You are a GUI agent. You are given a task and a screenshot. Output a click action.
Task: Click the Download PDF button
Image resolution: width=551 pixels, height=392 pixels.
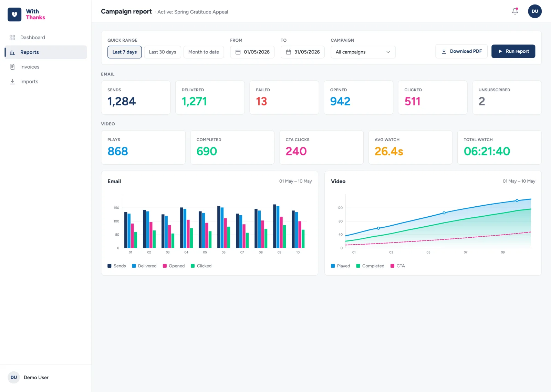pyautogui.click(x=461, y=51)
